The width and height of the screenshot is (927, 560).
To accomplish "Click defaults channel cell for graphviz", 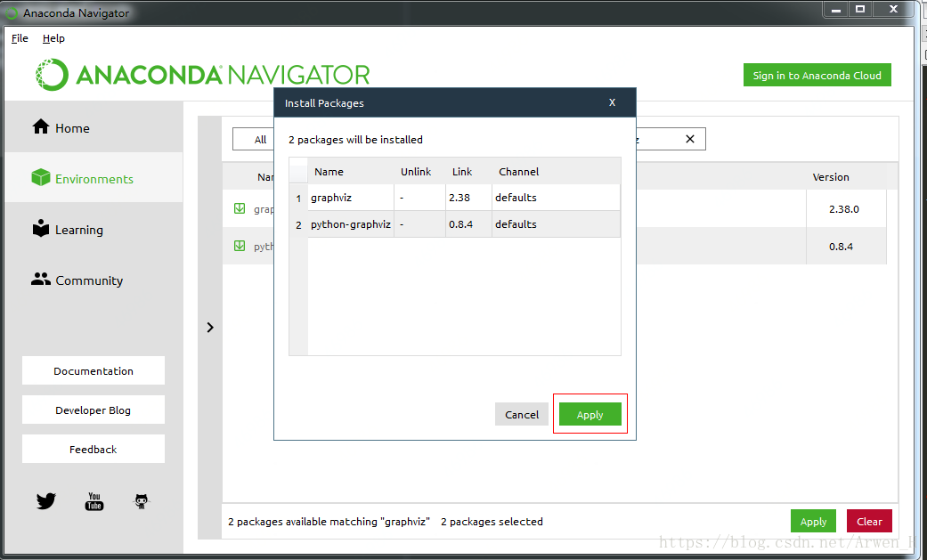I will pos(556,198).
